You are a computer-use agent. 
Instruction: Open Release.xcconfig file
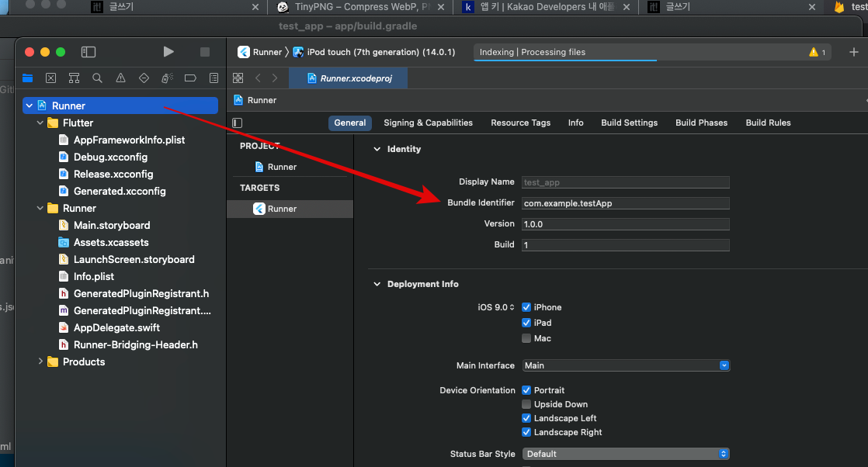pyautogui.click(x=106, y=174)
